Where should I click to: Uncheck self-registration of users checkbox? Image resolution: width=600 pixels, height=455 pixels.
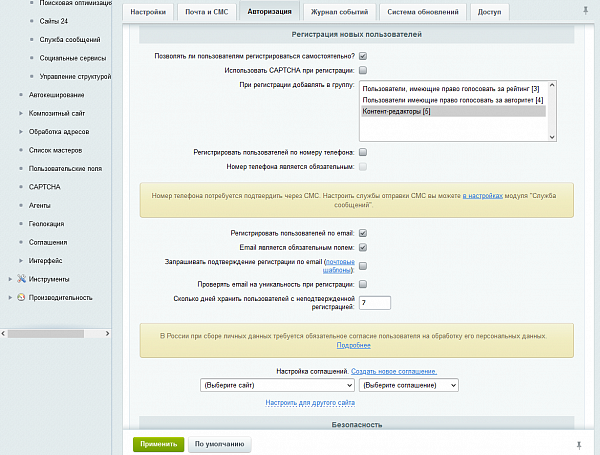pos(363,56)
